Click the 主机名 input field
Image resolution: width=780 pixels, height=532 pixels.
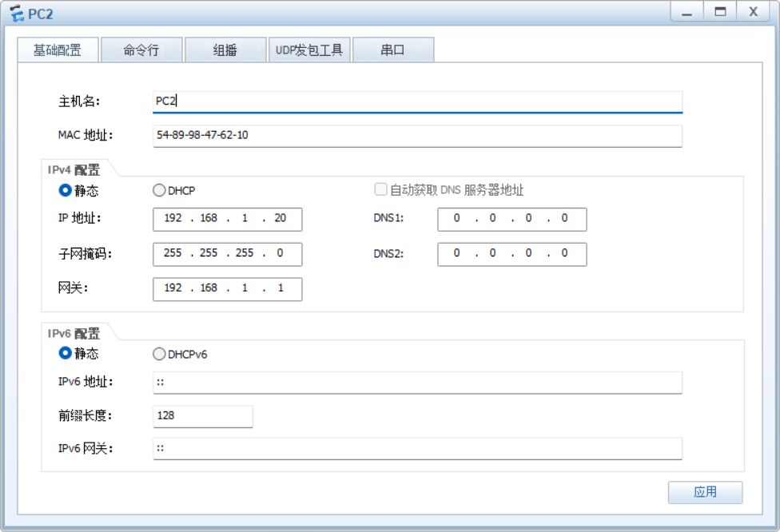[417, 102]
